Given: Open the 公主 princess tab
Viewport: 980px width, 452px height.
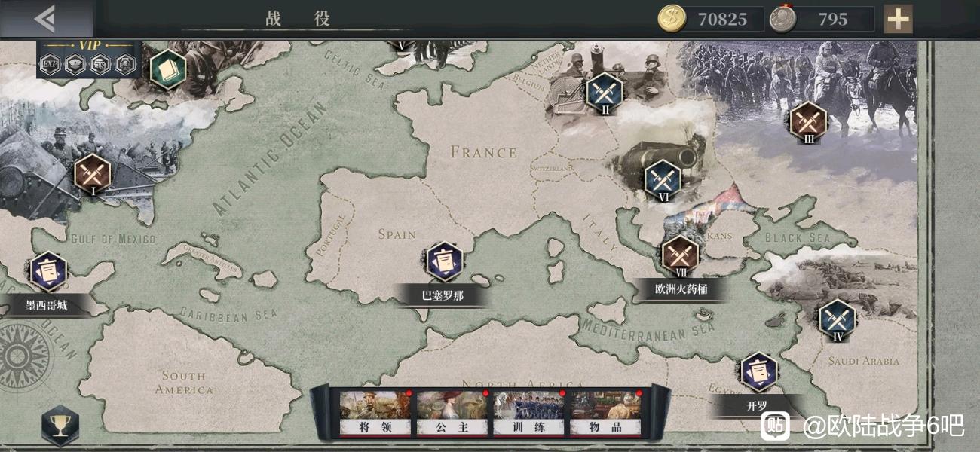Looking at the screenshot, I should coord(452,413).
